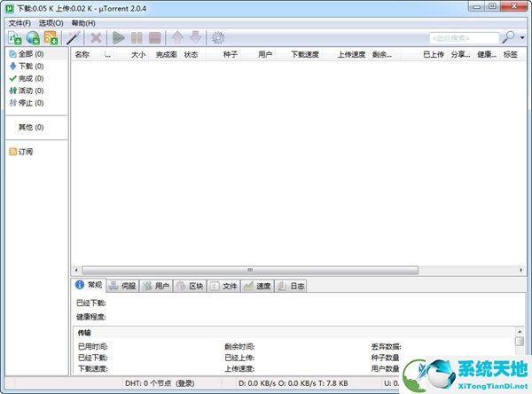Click into the toolbar search field
532x394 pixels.
coord(464,38)
